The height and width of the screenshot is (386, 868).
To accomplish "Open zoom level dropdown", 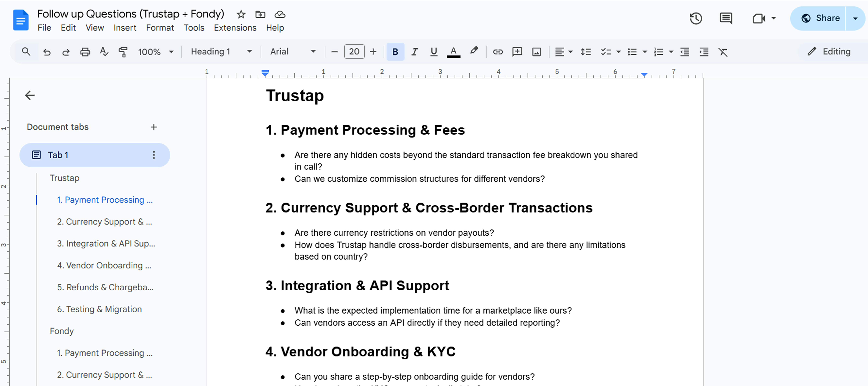I will tap(156, 52).
